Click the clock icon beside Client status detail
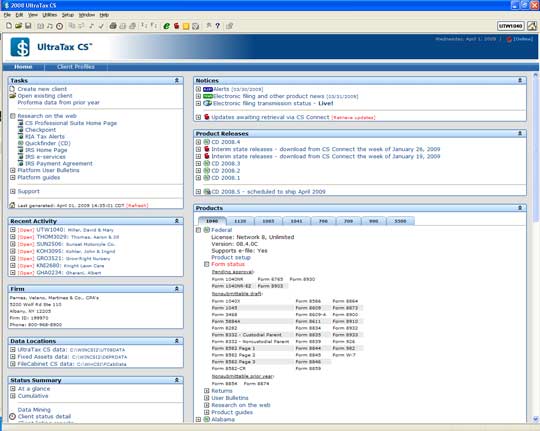Screen dimensions: 540x431 coord(12,417)
